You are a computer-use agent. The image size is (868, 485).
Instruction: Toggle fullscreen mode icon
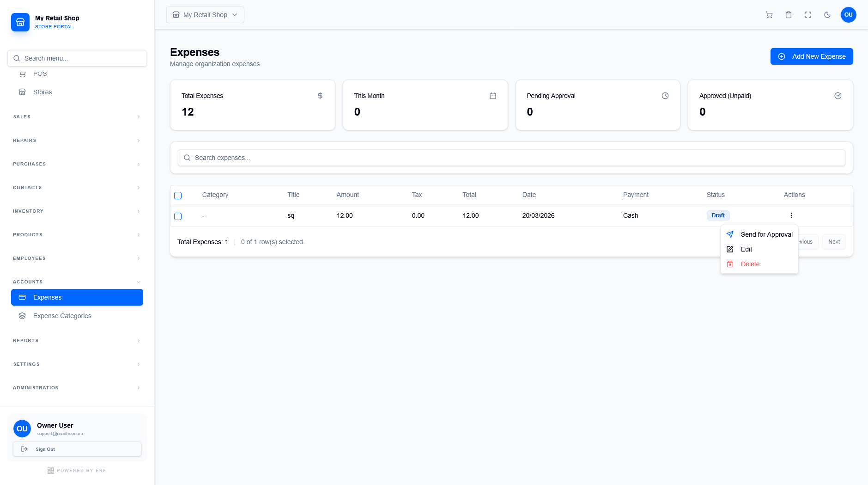(x=808, y=15)
